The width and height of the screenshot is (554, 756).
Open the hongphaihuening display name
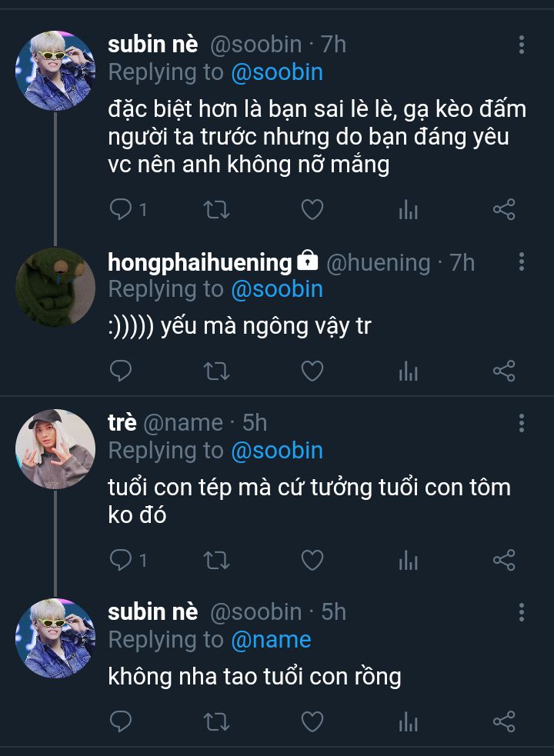click(x=199, y=262)
